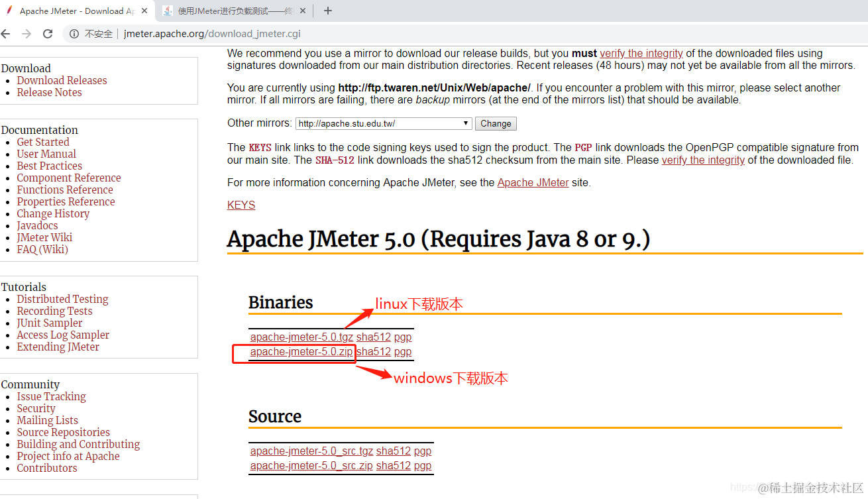Open Source Repositories link

click(x=64, y=432)
